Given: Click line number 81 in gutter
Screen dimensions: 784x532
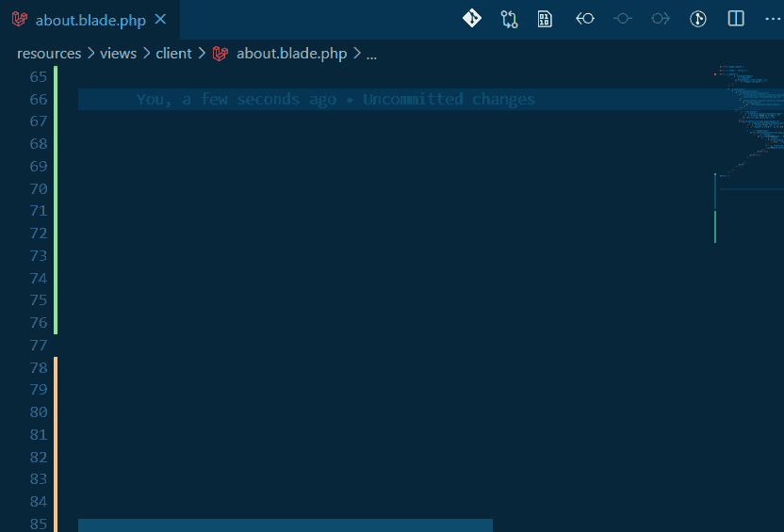Looking at the screenshot, I should pos(39,435).
